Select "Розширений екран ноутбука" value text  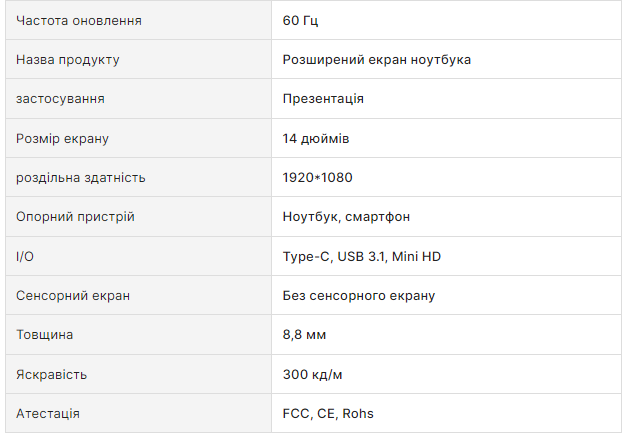point(377,60)
